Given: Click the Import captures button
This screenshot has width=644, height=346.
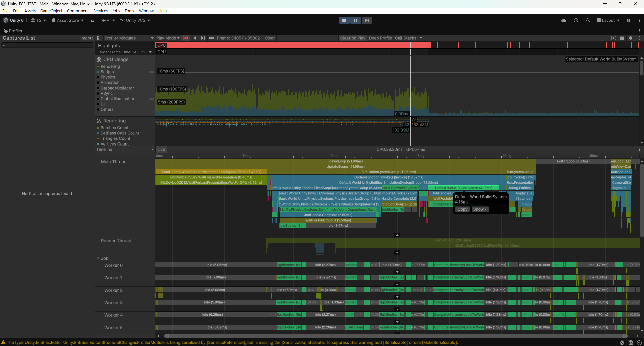Looking at the screenshot, I should [87, 38].
